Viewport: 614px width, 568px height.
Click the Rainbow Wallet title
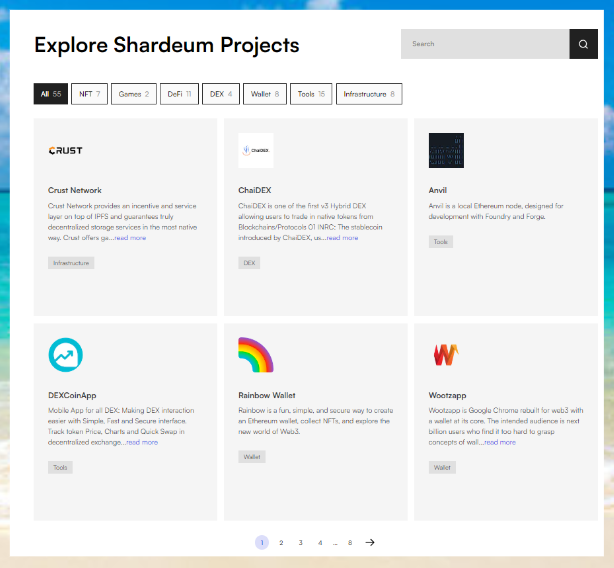(x=267, y=395)
